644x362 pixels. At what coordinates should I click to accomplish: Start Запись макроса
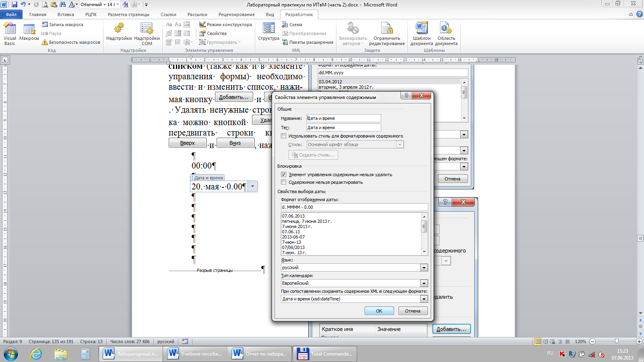pos(62,25)
